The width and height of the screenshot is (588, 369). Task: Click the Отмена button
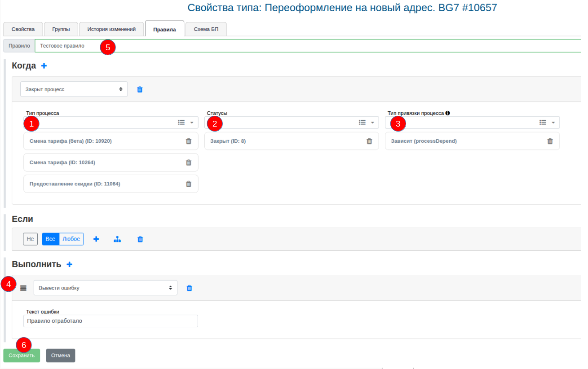(x=61, y=356)
